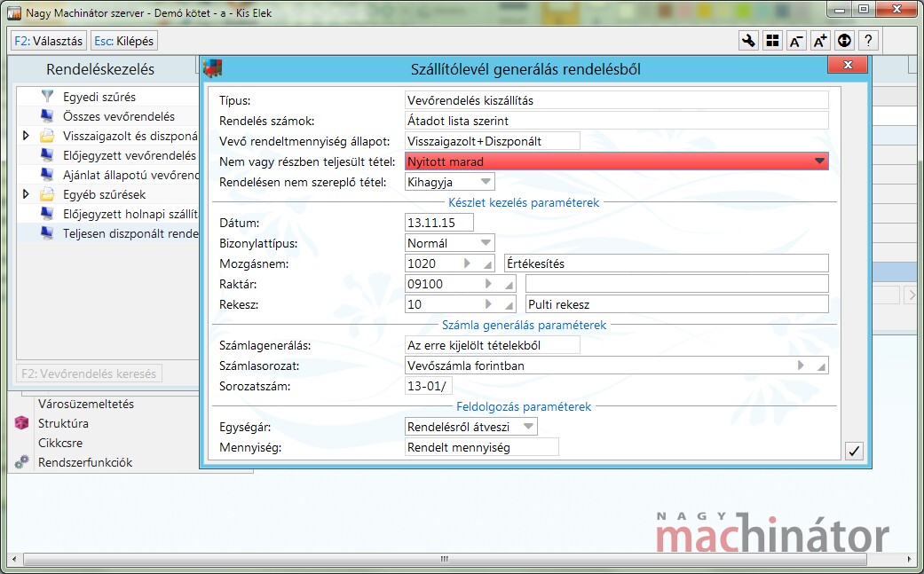This screenshot has width=924, height=574.
Task: Open Mozgásnem 1020 lookup arrow
Action: click(468, 263)
